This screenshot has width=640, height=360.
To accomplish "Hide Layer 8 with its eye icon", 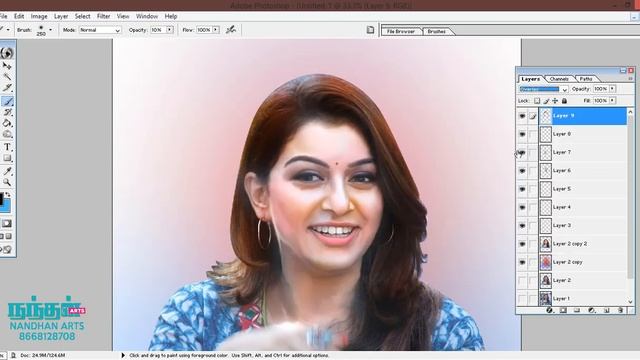I will point(522,134).
